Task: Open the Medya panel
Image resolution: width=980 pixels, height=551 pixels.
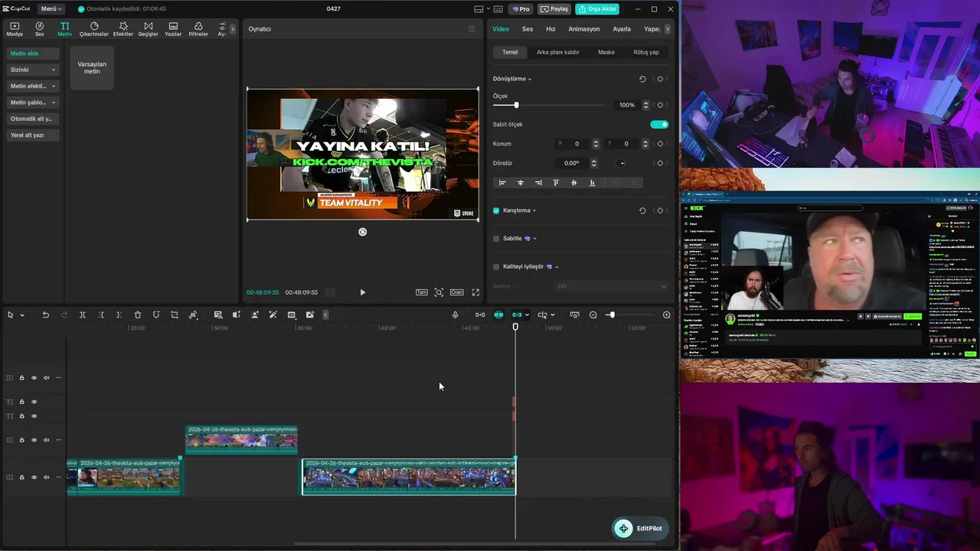Action: pos(15,29)
